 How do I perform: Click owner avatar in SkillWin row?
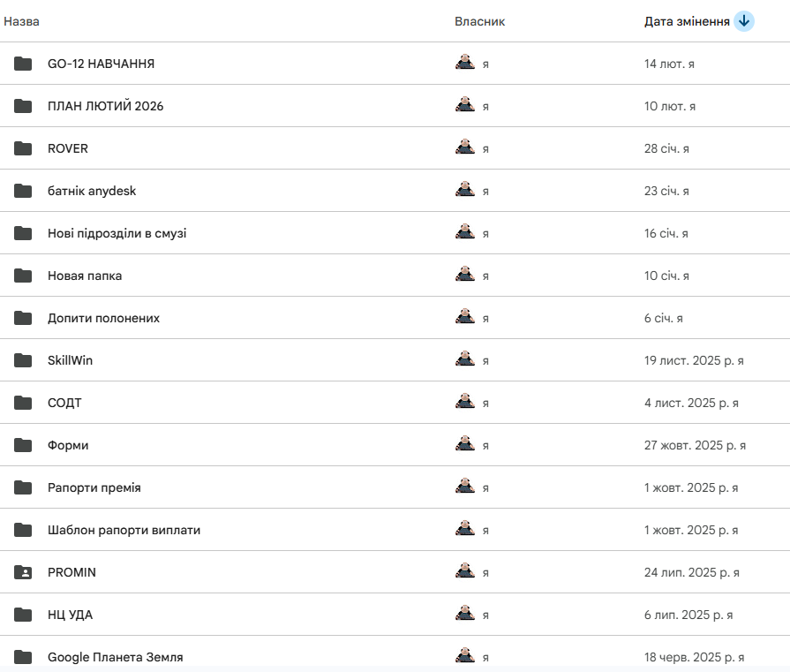pyautogui.click(x=465, y=359)
